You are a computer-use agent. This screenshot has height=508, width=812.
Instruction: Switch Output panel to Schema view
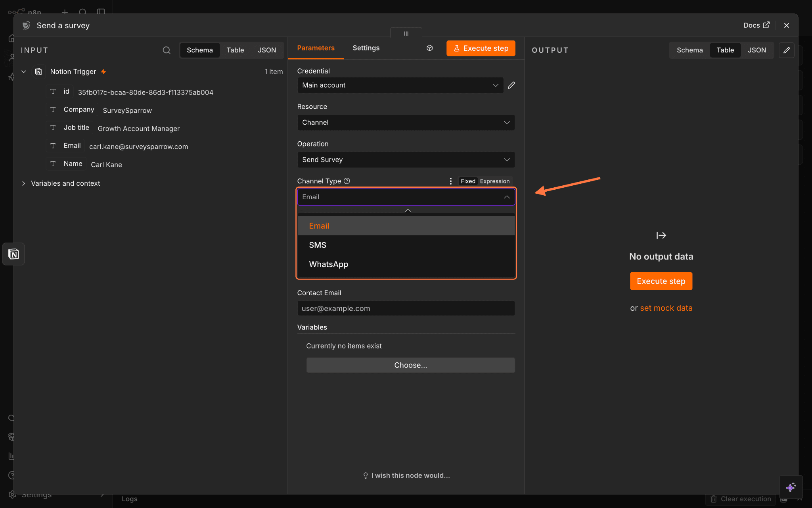tap(689, 50)
